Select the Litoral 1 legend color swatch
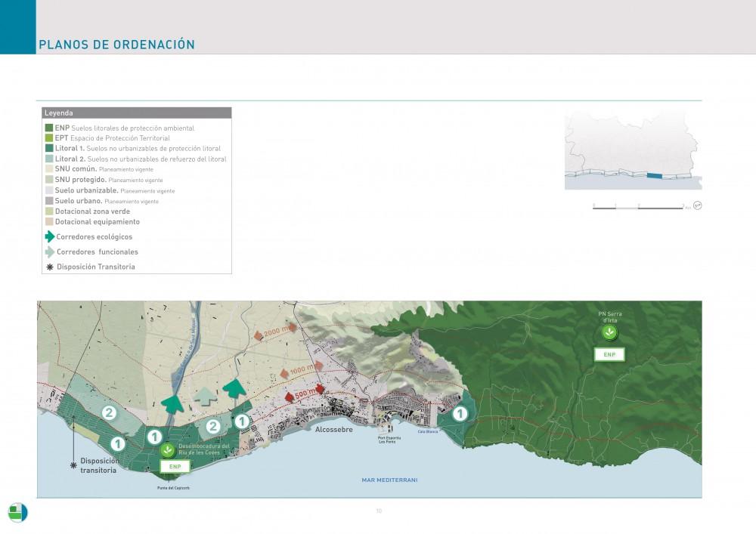Screen dimensions: 756x534 point(49,149)
